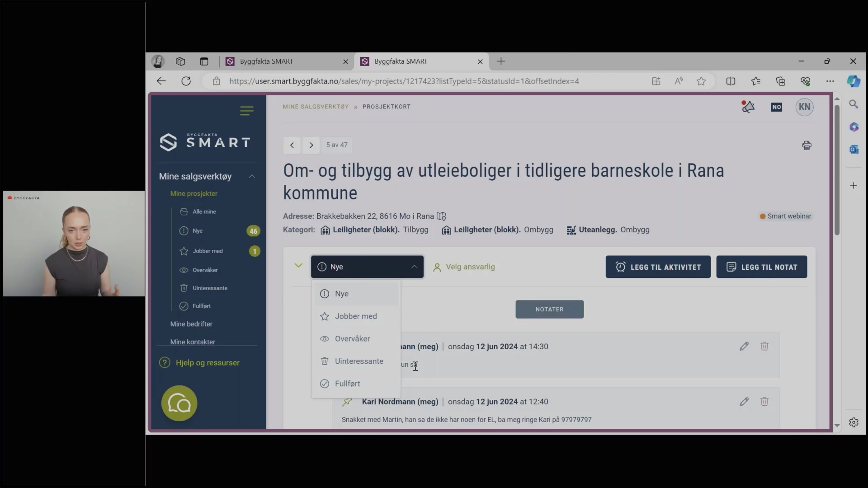Edit the 14:30 note with pencil icon
This screenshot has height=488, width=868.
744,347
